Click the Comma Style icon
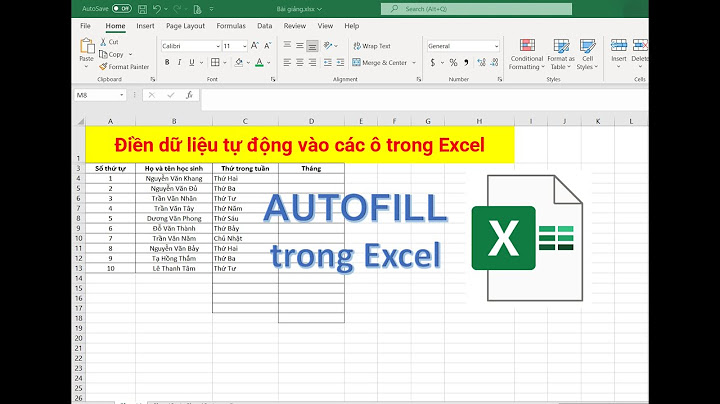The width and height of the screenshot is (720, 404). click(x=466, y=62)
